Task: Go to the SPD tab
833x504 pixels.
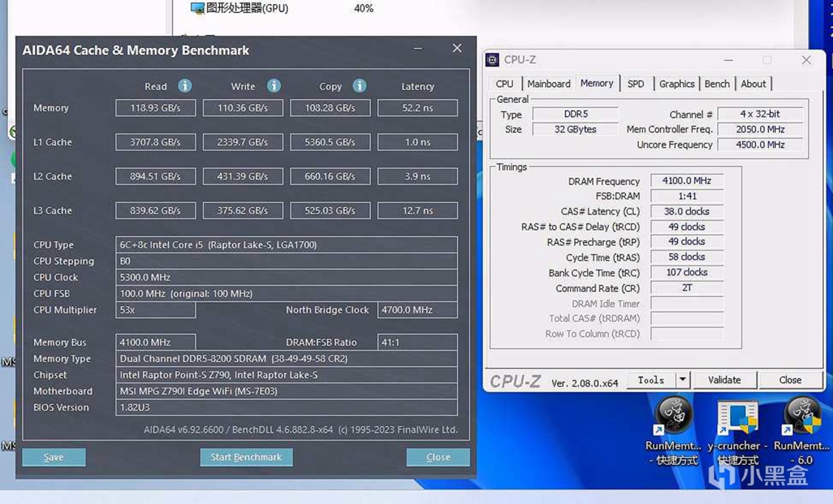Action: [636, 84]
